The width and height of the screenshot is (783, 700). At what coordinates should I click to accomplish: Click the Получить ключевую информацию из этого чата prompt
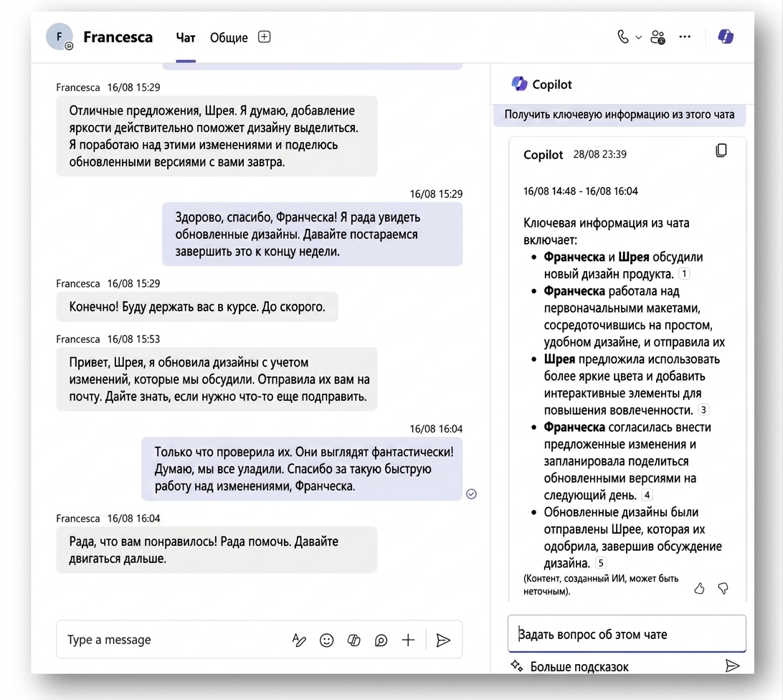(x=620, y=115)
